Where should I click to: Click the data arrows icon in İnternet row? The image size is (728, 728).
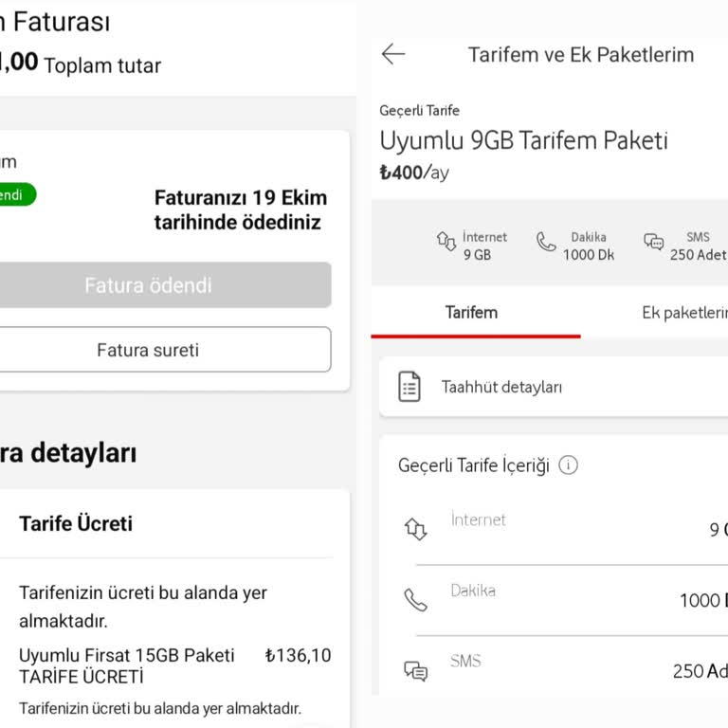coord(415,529)
